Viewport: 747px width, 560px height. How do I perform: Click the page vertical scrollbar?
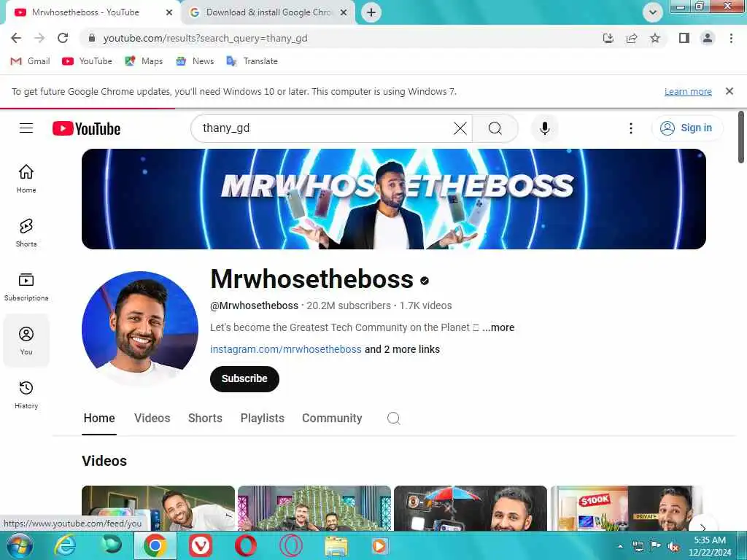click(x=741, y=137)
